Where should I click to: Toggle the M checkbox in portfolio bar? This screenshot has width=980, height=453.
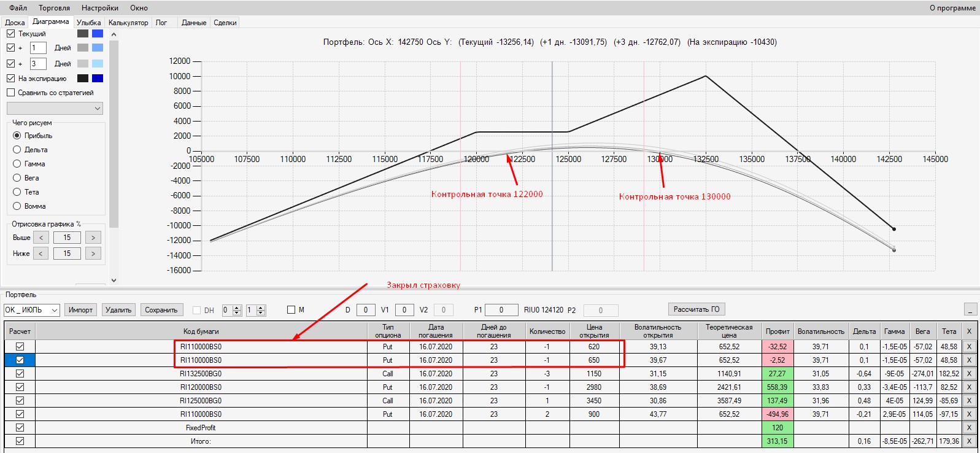(291, 310)
